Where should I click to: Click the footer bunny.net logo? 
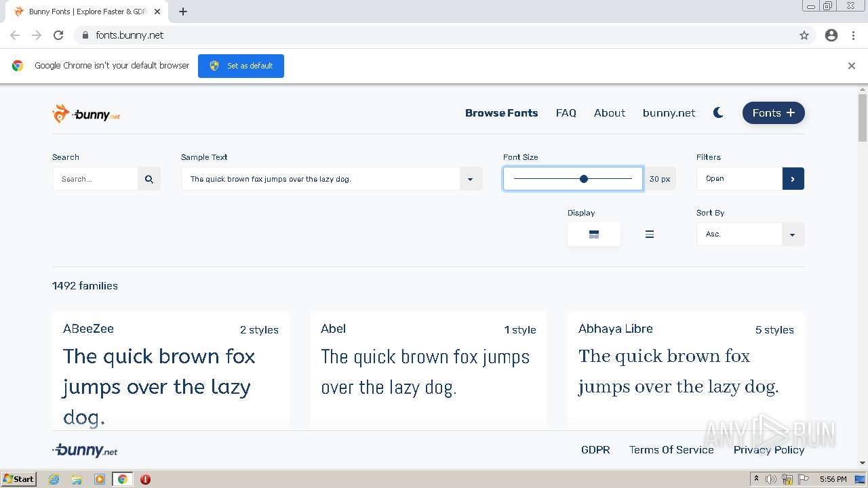[x=85, y=450]
